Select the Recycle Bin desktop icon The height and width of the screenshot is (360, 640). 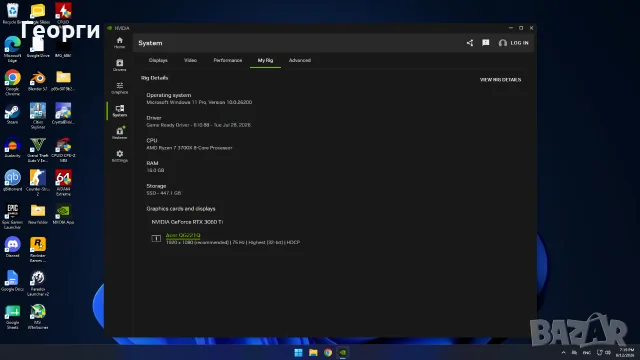coord(12,13)
